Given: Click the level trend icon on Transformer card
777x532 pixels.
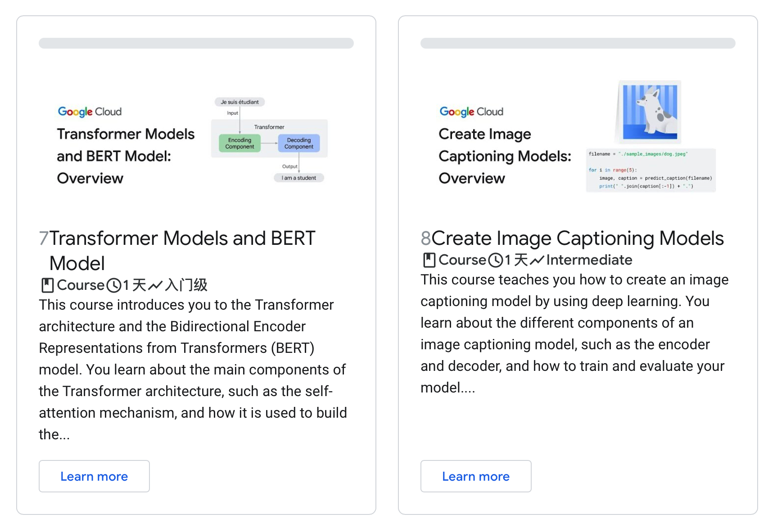Looking at the screenshot, I should pyautogui.click(x=155, y=285).
